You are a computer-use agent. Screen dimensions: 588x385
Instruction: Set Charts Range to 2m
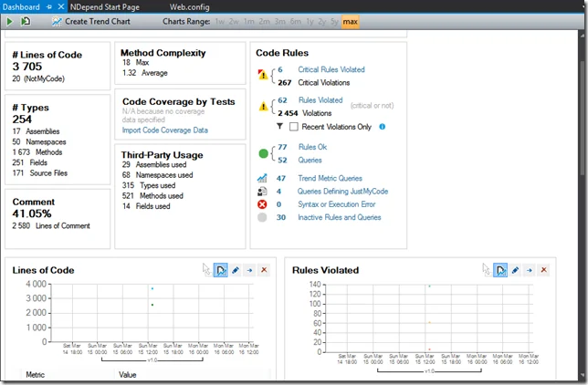265,22
